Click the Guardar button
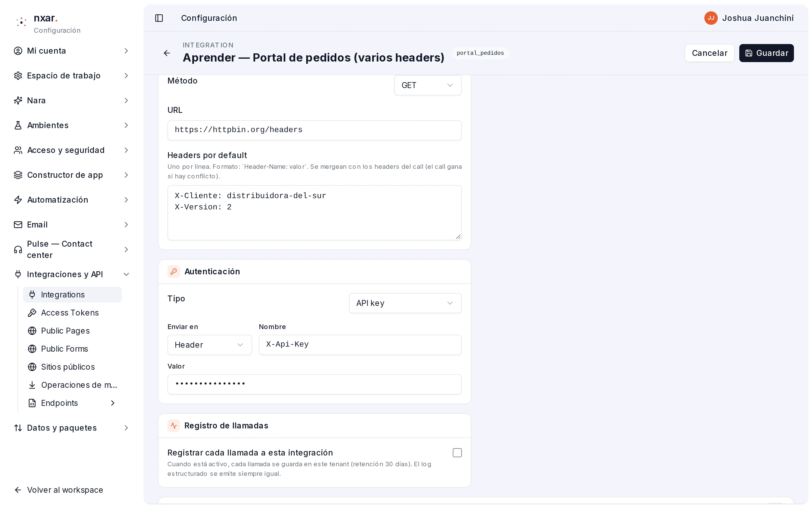Image resolution: width=812 pixels, height=508 pixels. click(x=766, y=53)
